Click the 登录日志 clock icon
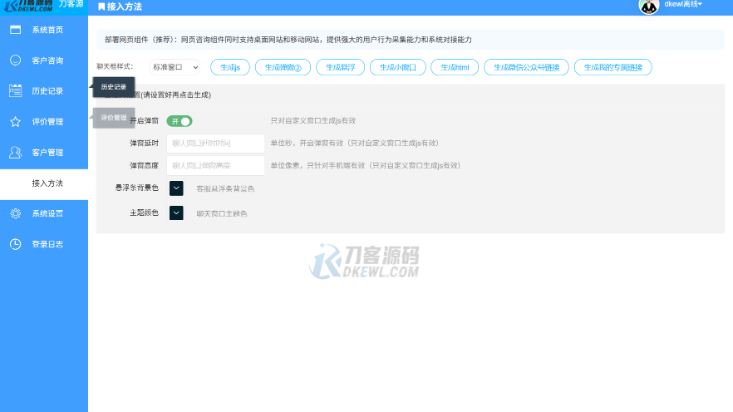This screenshot has height=412, width=733. (15, 244)
